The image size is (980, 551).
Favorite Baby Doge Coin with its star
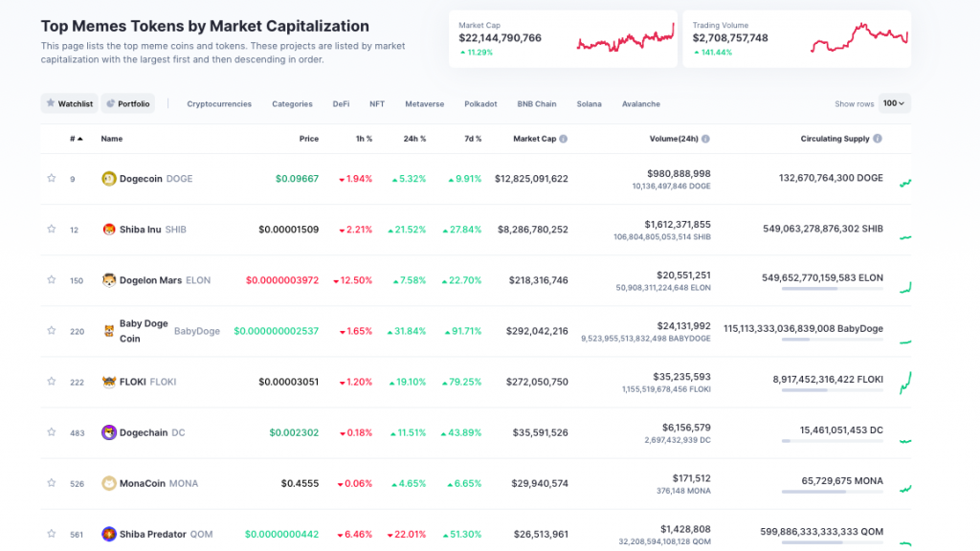[52, 330]
